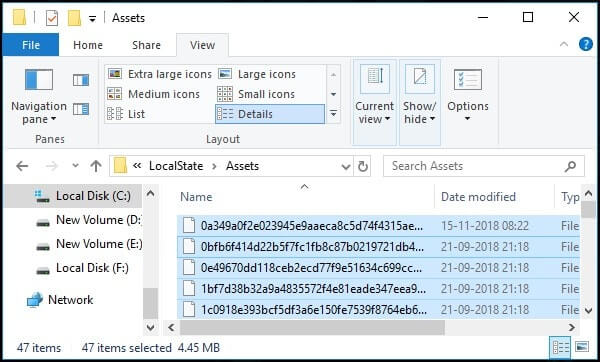Select the View ribbon tab

coord(202,45)
